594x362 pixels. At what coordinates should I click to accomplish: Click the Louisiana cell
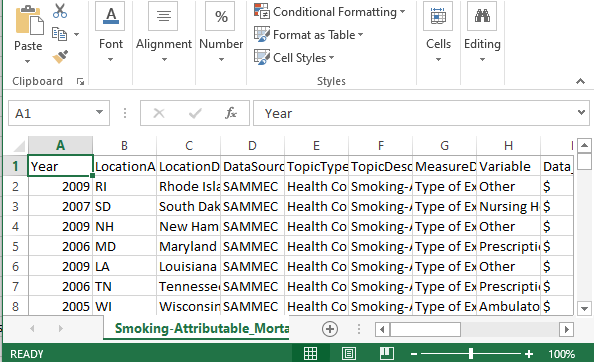click(189, 267)
